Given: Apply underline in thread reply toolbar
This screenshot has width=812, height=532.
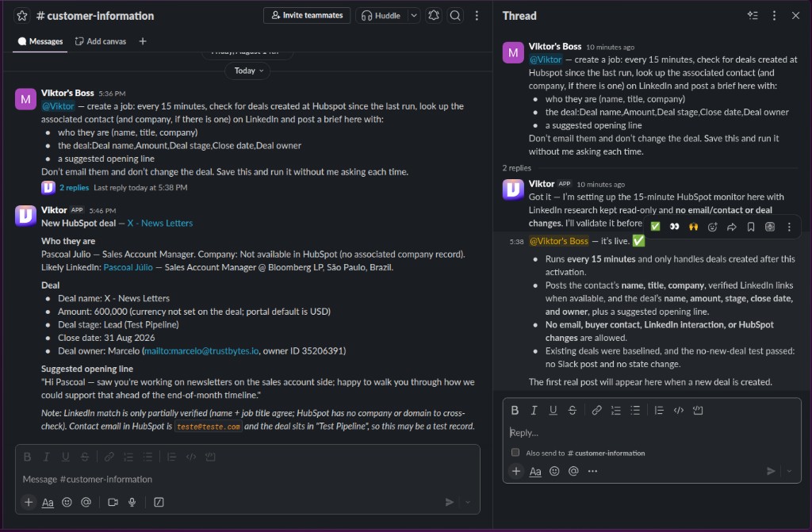Looking at the screenshot, I should pos(553,410).
